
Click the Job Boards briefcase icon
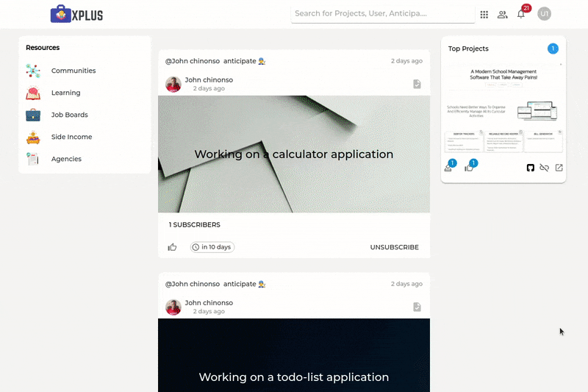33,115
